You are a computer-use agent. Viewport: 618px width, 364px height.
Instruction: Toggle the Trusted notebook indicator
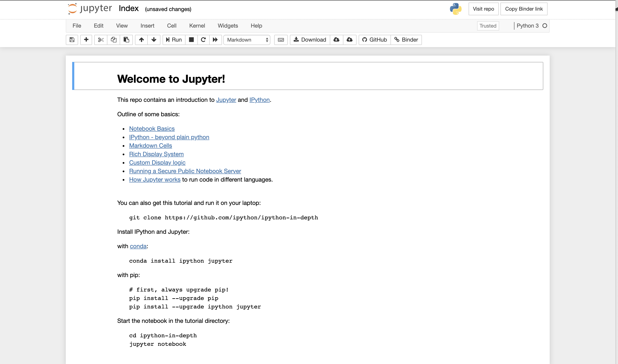[x=488, y=26]
